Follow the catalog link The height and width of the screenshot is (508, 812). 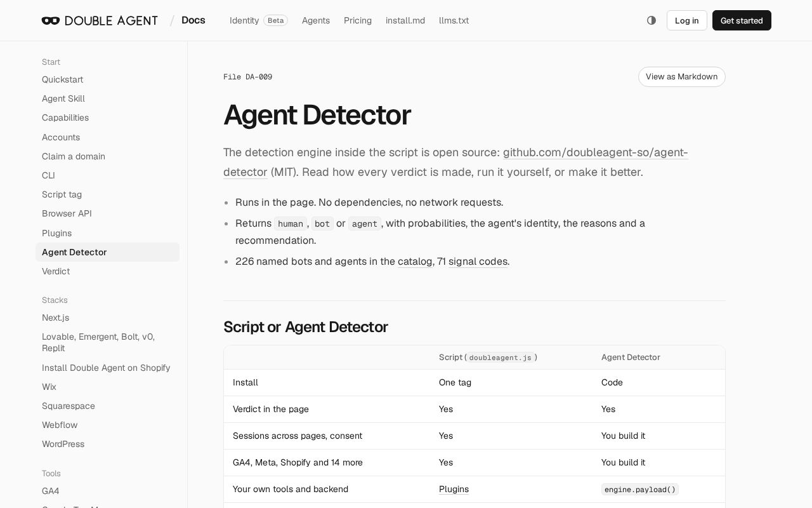pyautogui.click(x=415, y=262)
